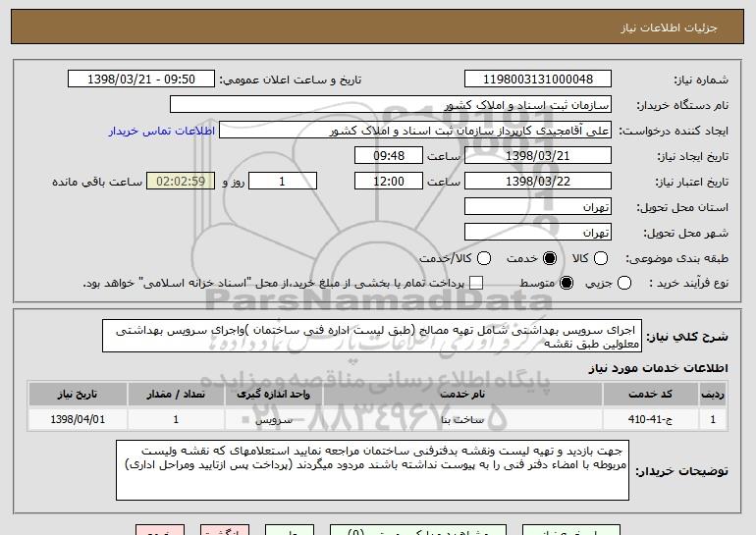Click the need date cell 1398/04/01
This screenshot has height=535, width=756.
(x=78, y=419)
